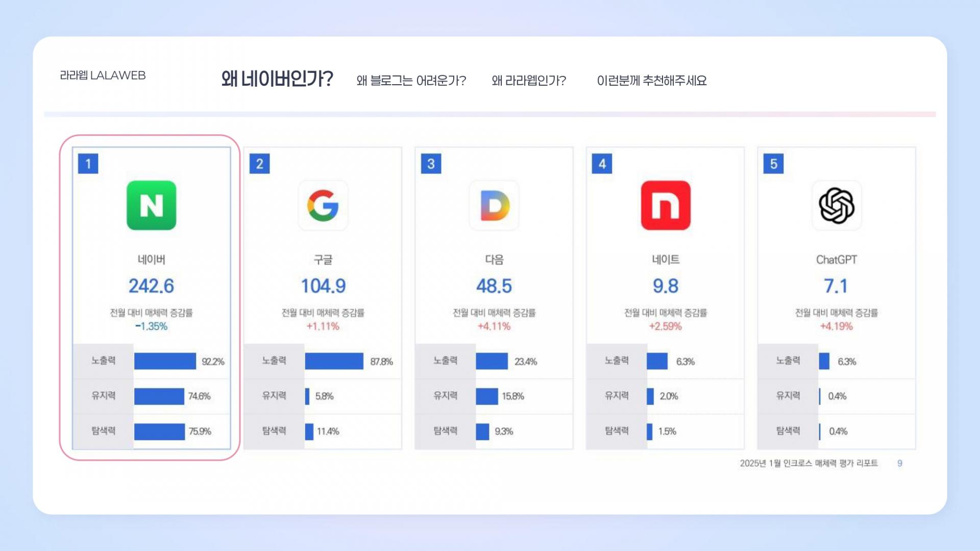The image size is (980, 551).
Task: Click rank badge number 4
Action: pyautogui.click(x=602, y=164)
